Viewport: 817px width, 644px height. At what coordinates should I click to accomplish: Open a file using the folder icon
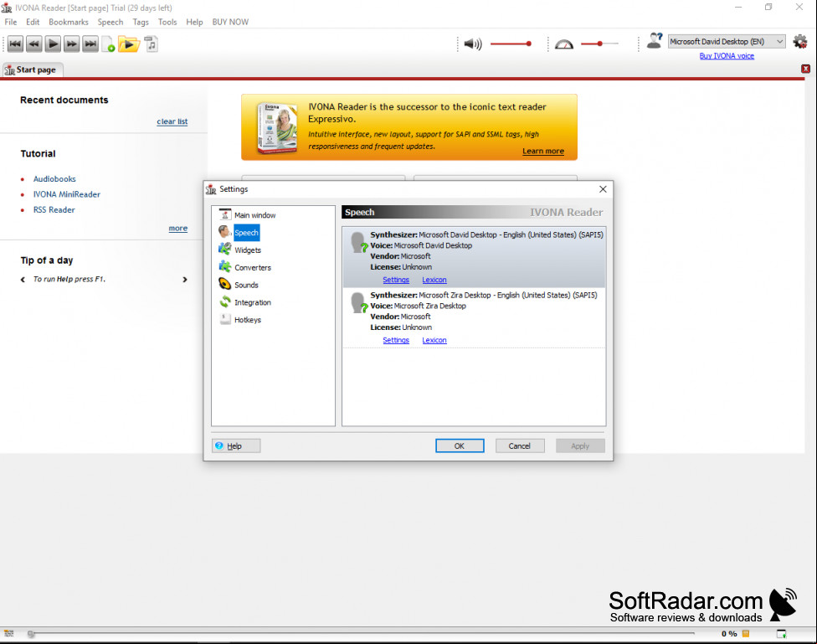point(129,44)
